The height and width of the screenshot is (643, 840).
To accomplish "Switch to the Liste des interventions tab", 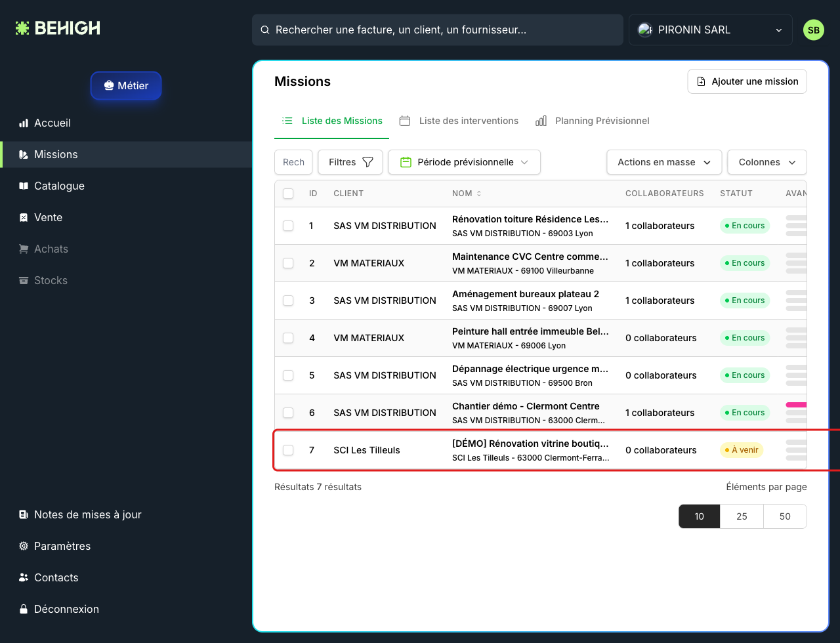I will 459,121.
